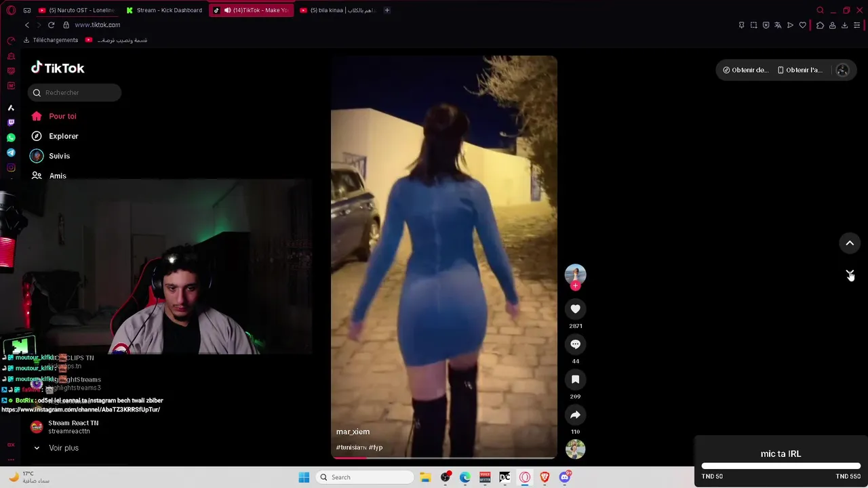Mute the TikTok tab audio speaker icon
The width and height of the screenshot is (868, 488).
click(x=227, y=10)
